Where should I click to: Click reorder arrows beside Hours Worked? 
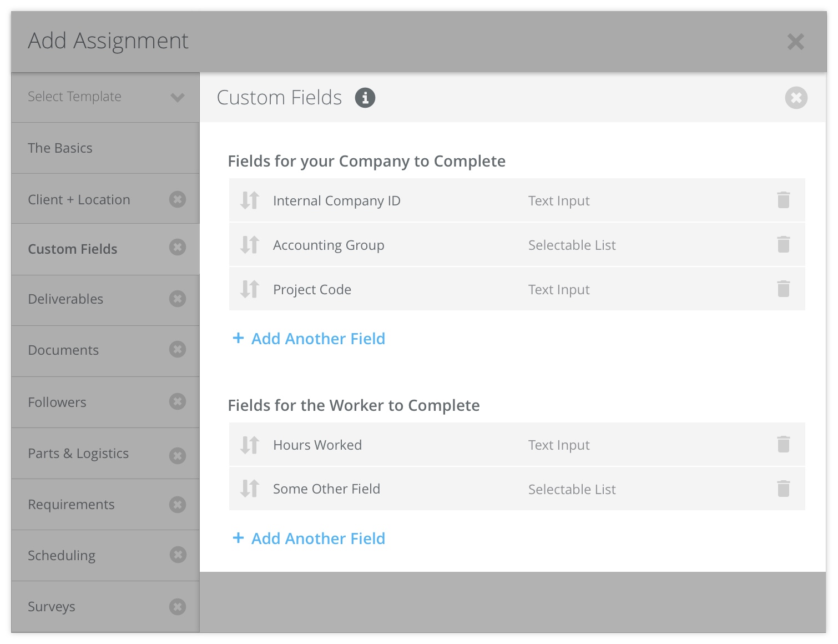point(250,445)
